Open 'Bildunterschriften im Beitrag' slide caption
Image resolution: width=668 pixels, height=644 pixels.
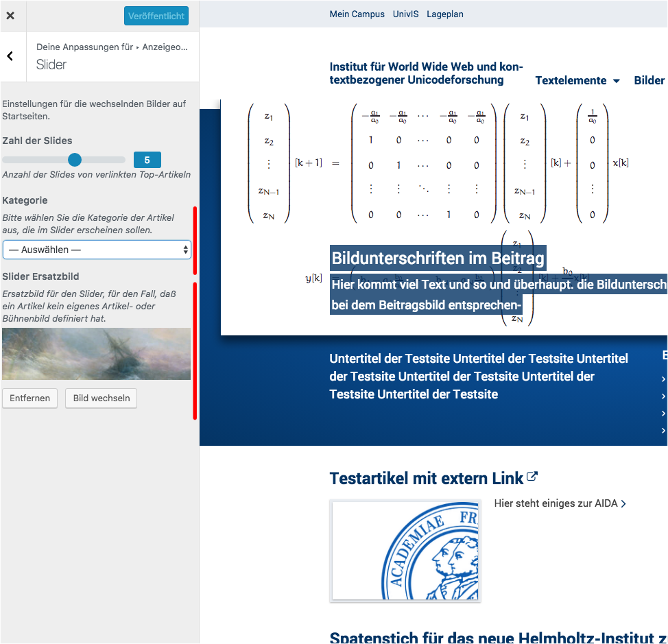pos(438,259)
